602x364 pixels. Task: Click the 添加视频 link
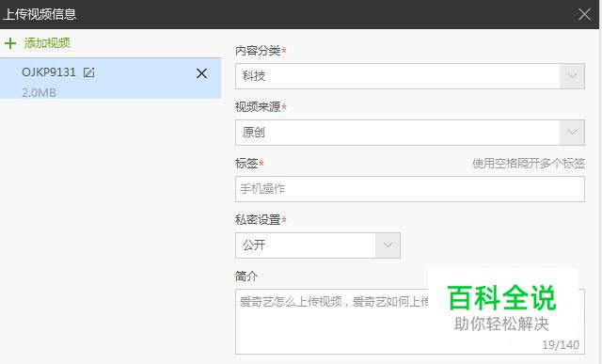click(47, 43)
